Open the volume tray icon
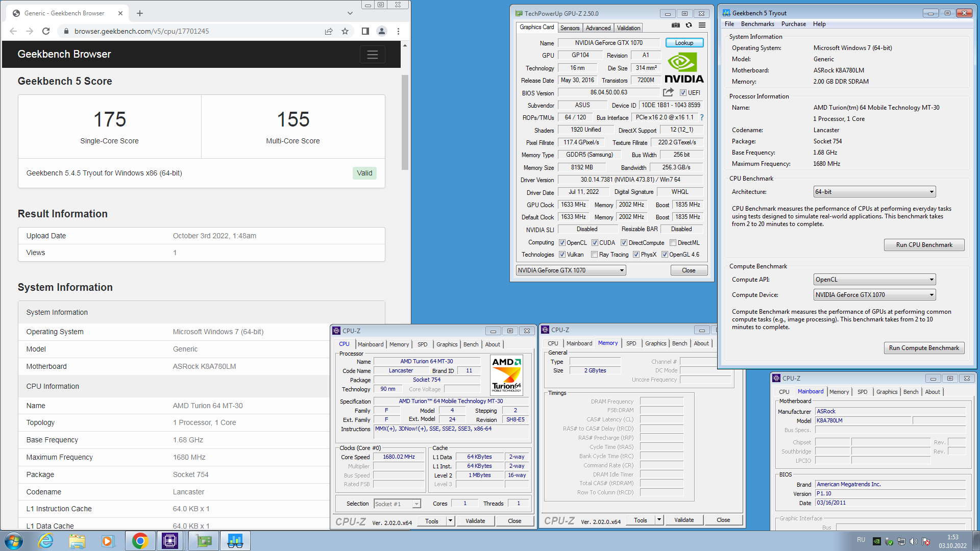The height and width of the screenshot is (551, 980). tap(913, 541)
